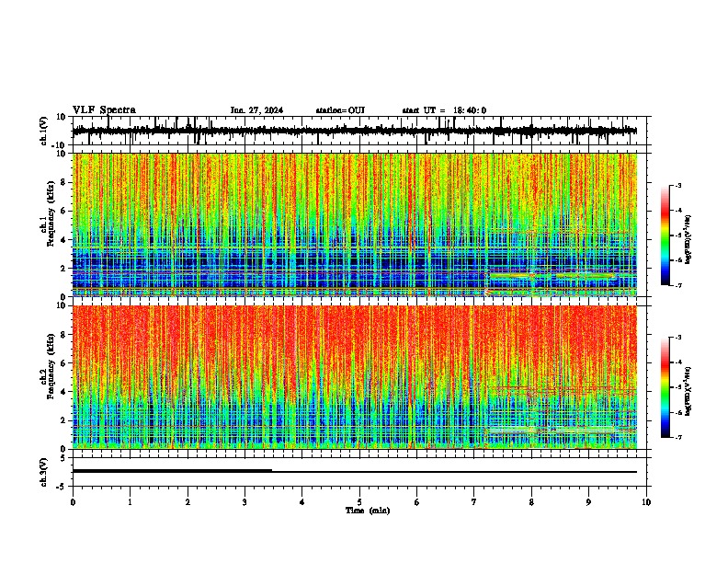Click the ch.3 flat voltage trace line

pos(355,472)
